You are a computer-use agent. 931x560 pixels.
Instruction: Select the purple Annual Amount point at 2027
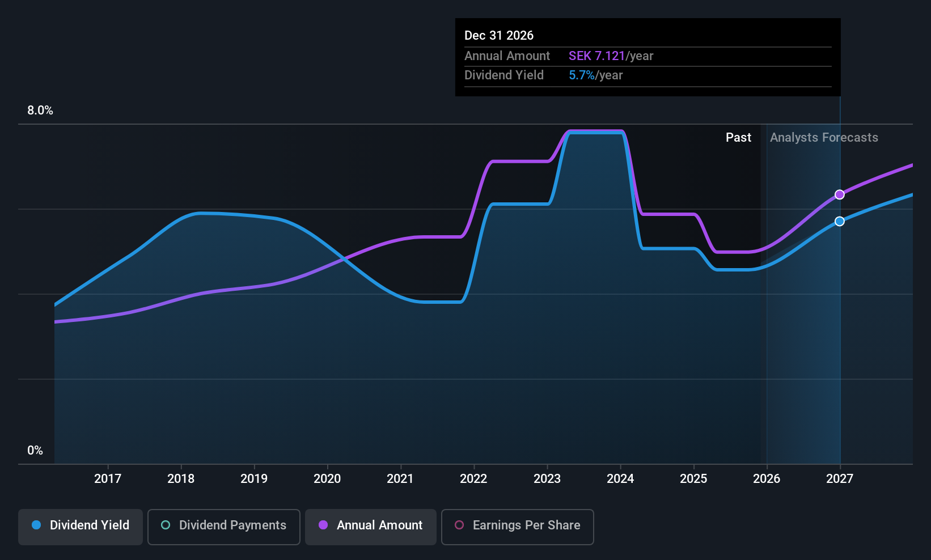coord(840,194)
